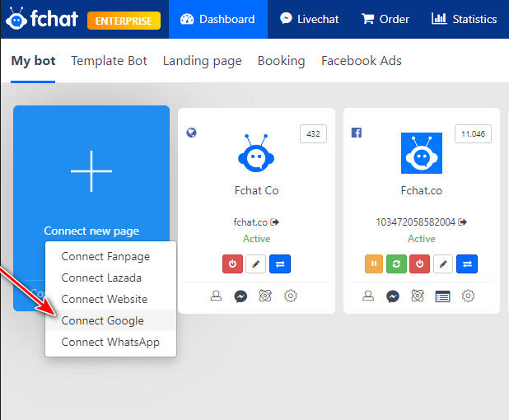Viewport: 509px width, 420px height.
Task: Open user icon on Fchat.co card
Action: click(368, 296)
